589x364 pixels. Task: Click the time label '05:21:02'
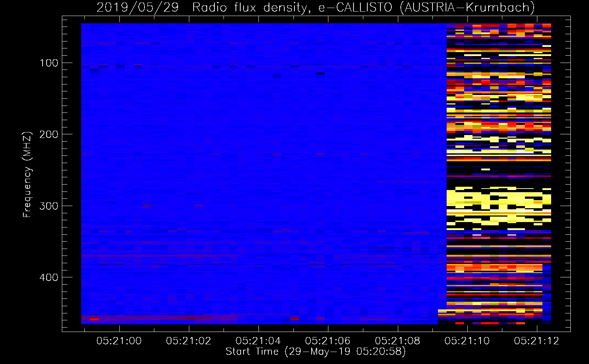[x=189, y=341]
